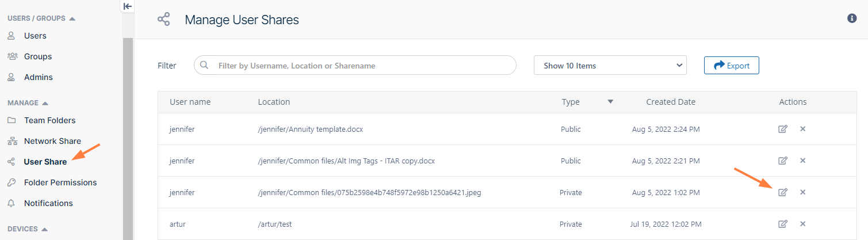The width and height of the screenshot is (868, 240).
Task: Edit the Annuity template.docx share
Action: point(782,129)
